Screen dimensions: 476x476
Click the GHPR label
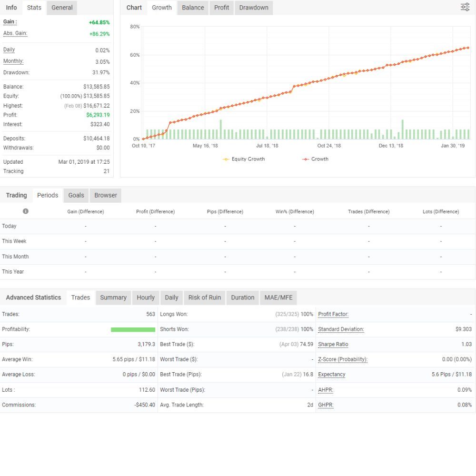tap(326, 405)
